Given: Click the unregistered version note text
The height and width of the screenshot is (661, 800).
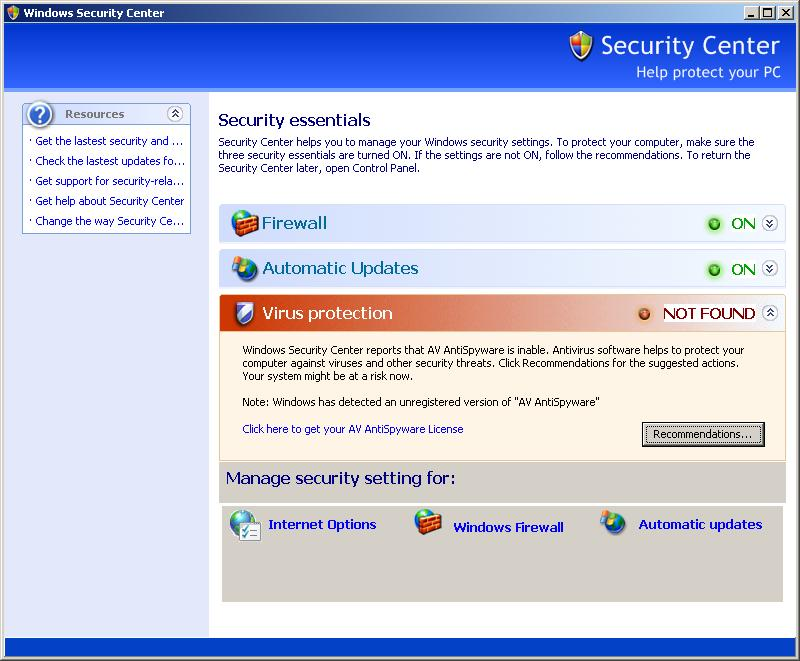Looking at the screenshot, I should [420, 402].
